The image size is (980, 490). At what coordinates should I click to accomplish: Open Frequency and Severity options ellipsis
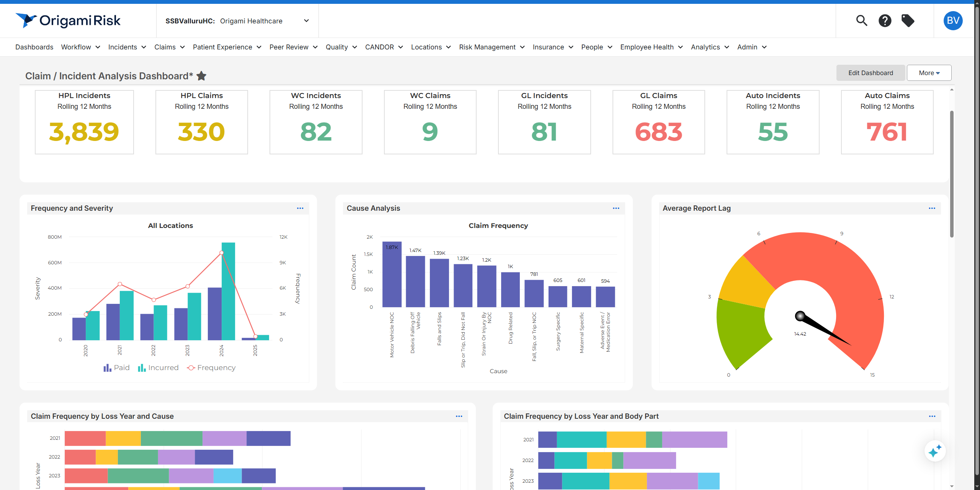(x=300, y=208)
